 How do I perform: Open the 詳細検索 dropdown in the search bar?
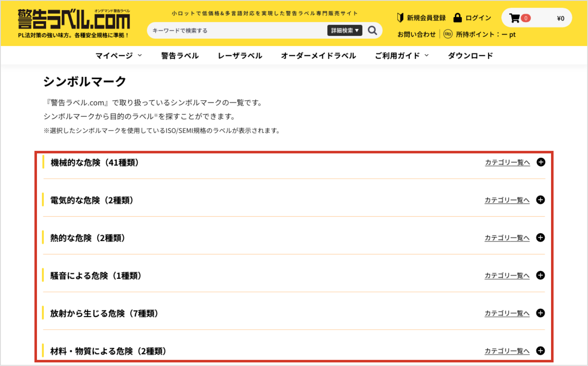pyautogui.click(x=345, y=30)
